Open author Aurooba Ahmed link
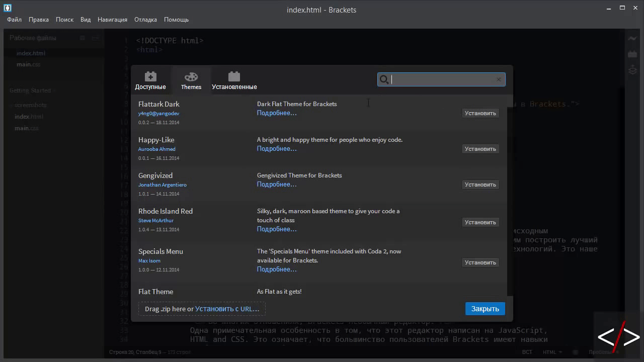644x362 pixels. pos(157,149)
